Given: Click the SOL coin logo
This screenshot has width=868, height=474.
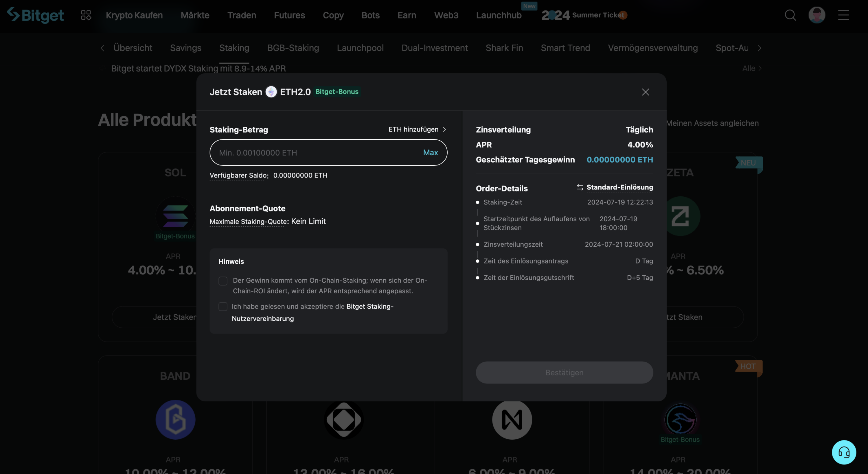Looking at the screenshot, I should pyautogui.click(x=175, y=216).
